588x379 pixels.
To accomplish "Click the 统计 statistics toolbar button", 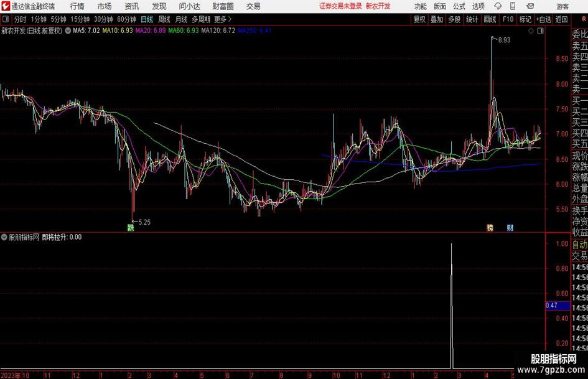I will tap(472, 19).
